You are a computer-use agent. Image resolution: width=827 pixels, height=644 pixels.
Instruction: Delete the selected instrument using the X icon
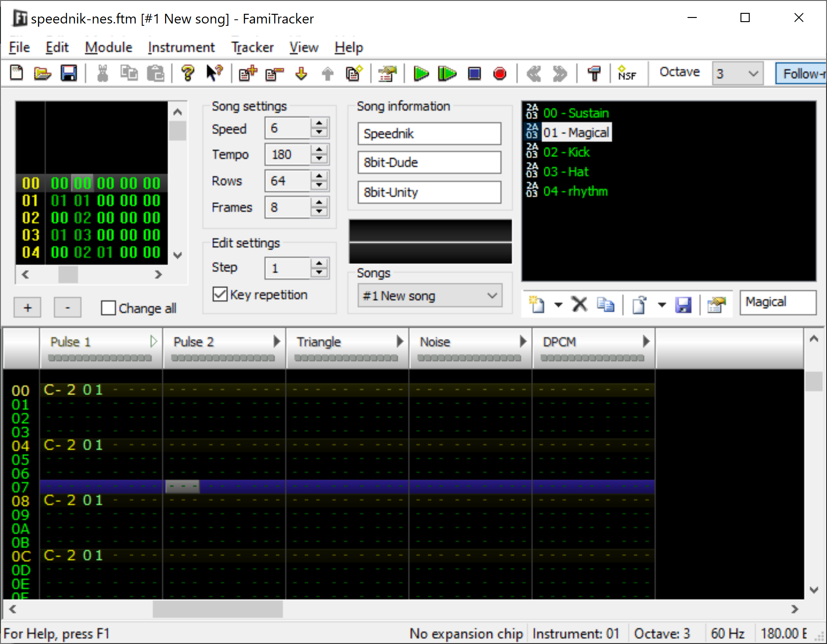[579, 304]
